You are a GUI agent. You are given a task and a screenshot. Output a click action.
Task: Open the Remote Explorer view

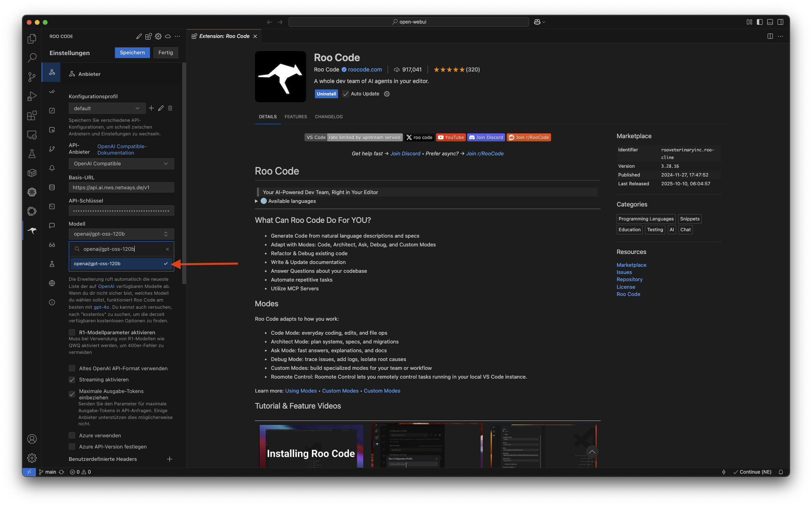32,135
